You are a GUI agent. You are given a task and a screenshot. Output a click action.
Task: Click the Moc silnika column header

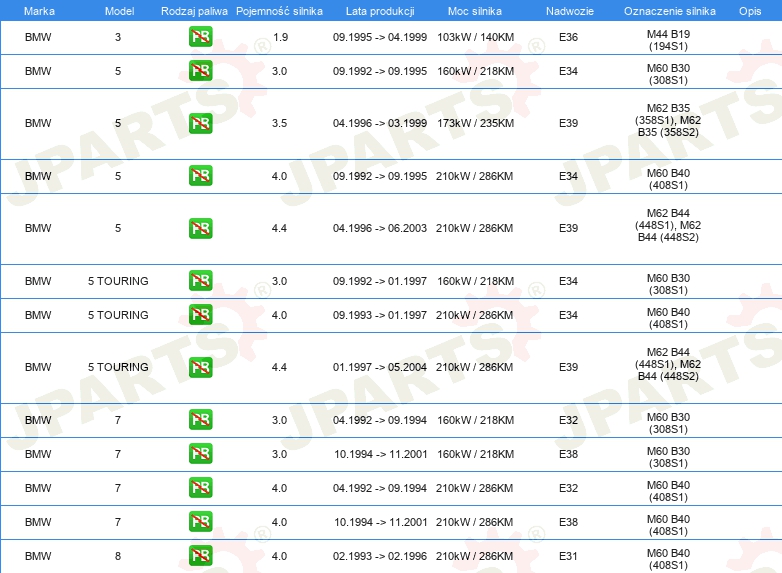tap(475, 11)
